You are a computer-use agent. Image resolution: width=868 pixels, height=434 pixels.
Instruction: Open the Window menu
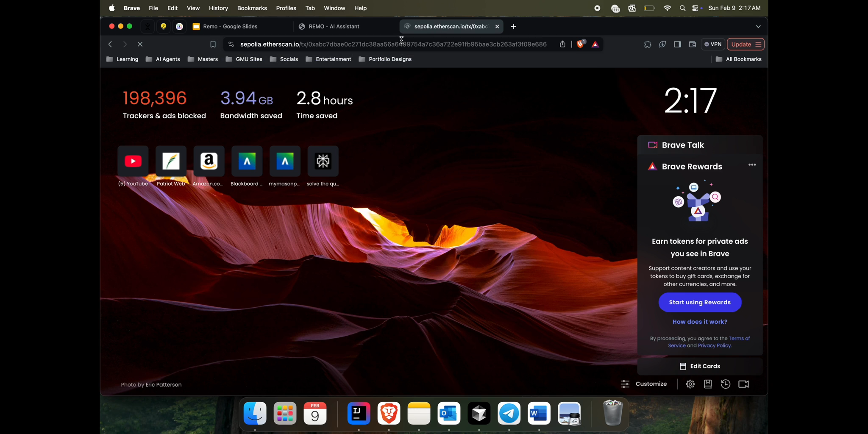point(334,8)
